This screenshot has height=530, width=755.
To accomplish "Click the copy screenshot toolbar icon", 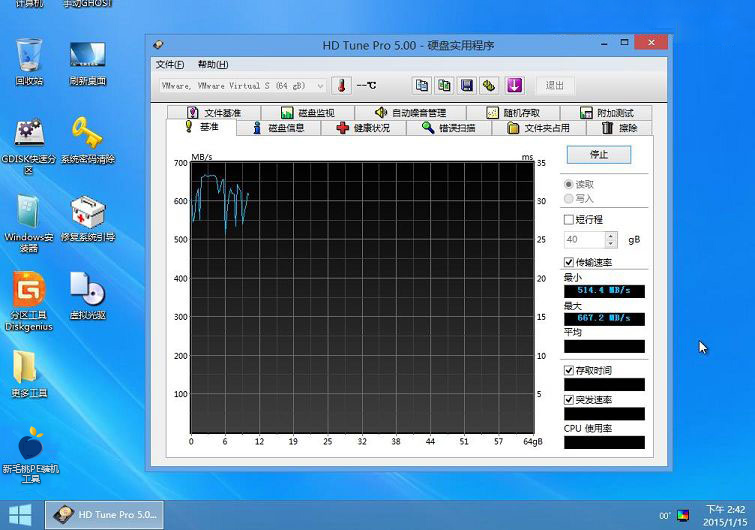I will click(444, 86).
